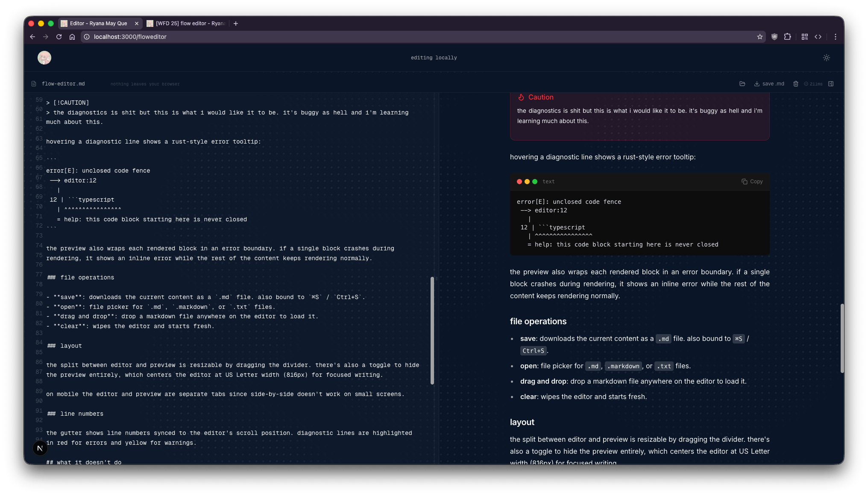Image resolution: width=868 pixels, height=496 pixels.
Task: Click the Next.js dev tools N badge
Action: tap(40, 448)
